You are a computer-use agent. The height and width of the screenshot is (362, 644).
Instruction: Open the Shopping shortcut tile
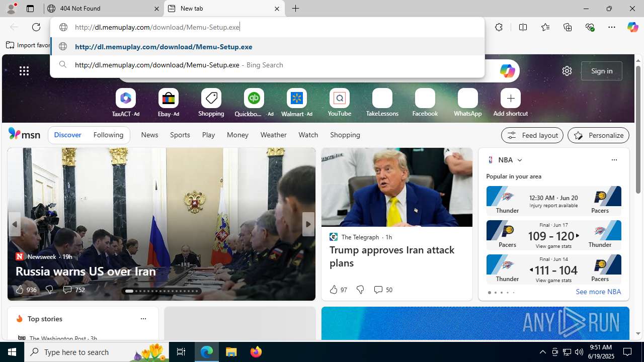pos(211,103)
